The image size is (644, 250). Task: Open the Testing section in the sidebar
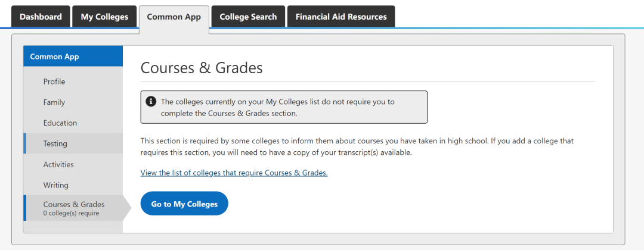(x=55, y=143)
